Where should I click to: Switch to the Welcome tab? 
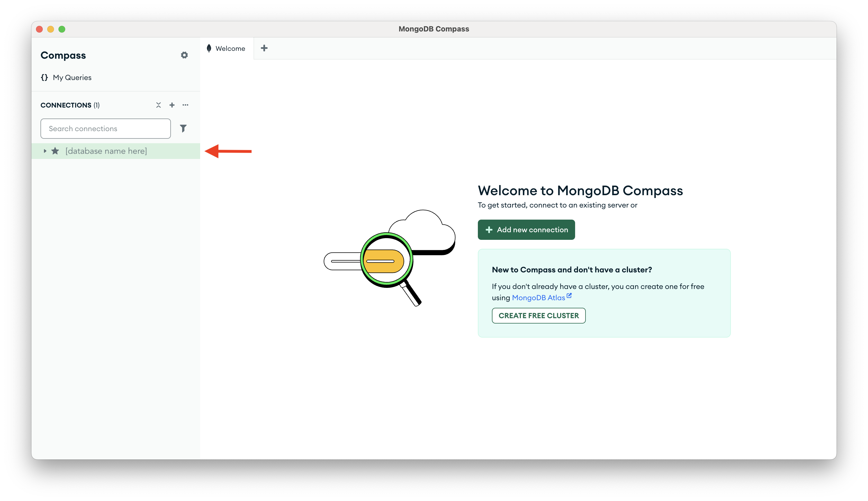pos(229,48)
